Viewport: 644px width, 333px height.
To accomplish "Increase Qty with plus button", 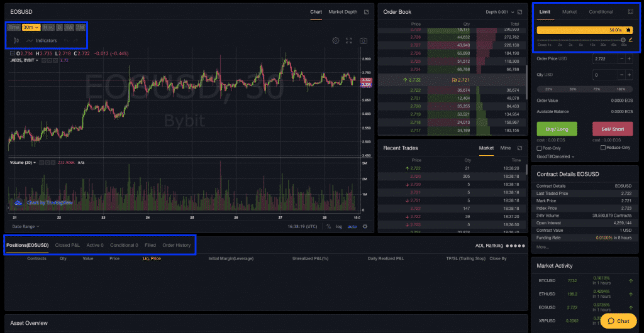I will click(629, 75).
